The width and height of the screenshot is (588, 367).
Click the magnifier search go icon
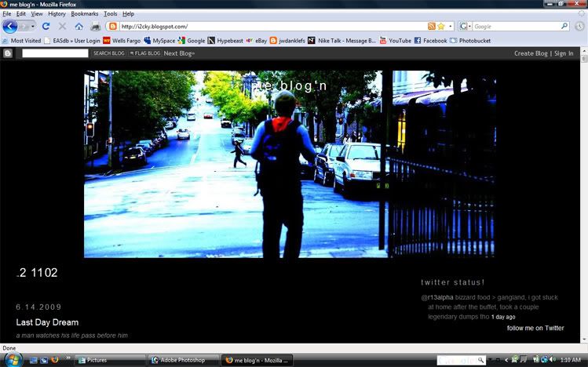564,26
